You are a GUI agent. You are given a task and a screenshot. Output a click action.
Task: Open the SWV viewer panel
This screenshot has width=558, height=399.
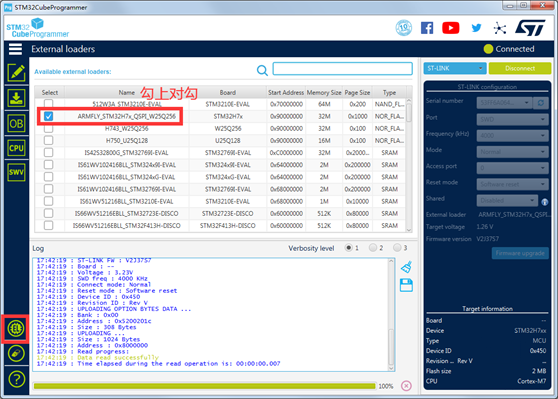[16, 173]
